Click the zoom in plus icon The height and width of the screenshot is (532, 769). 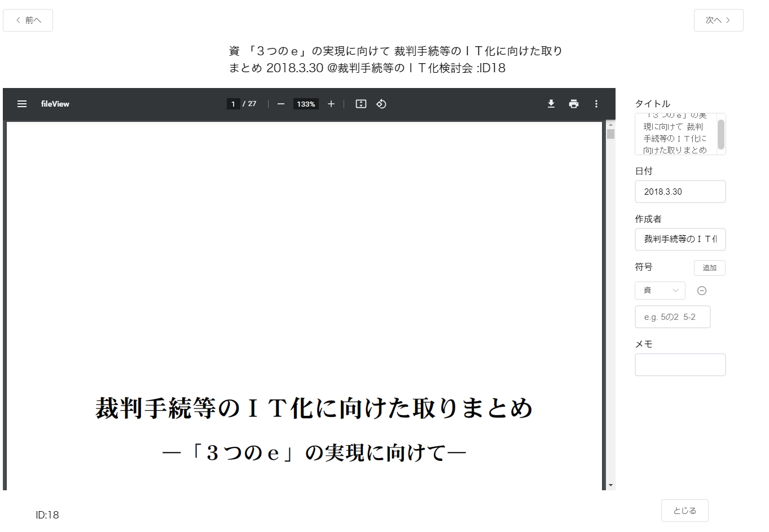331,104
